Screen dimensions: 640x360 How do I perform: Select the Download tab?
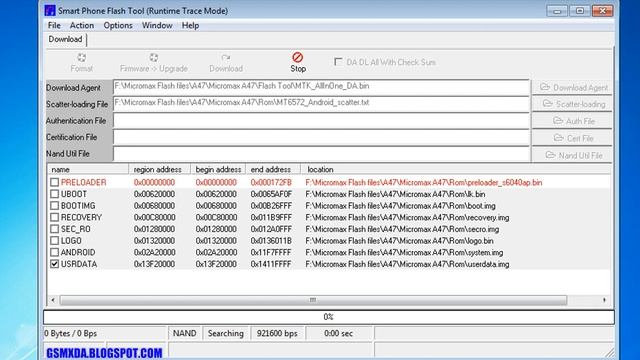tap(65, 39)
